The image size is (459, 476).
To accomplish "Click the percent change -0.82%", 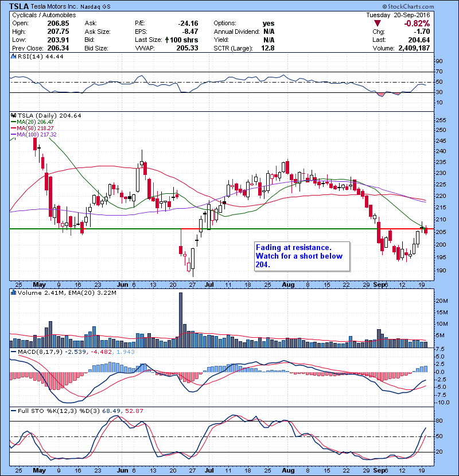I will click(417, 24).
